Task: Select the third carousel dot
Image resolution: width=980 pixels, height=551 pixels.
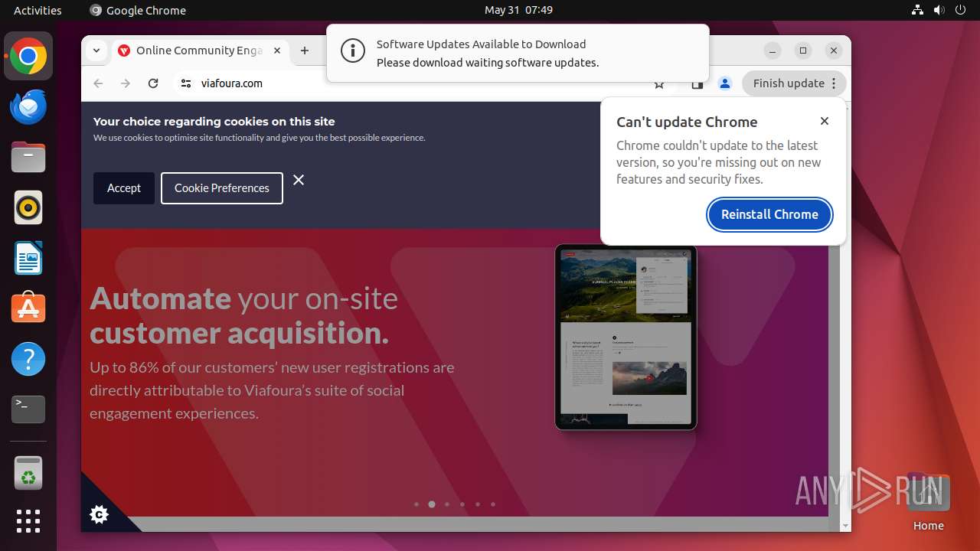Action: [447, 504]
